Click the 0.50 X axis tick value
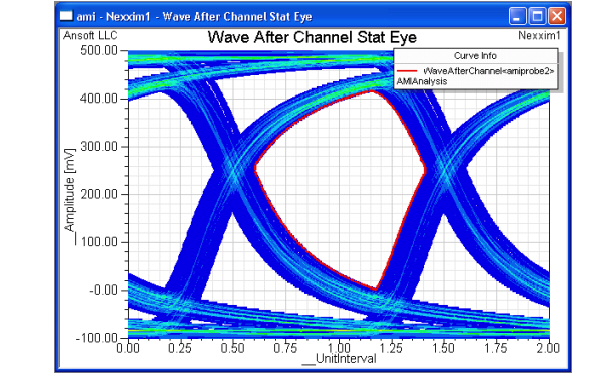The height and width of the screenshot is (383, 615). coord(233,348)
